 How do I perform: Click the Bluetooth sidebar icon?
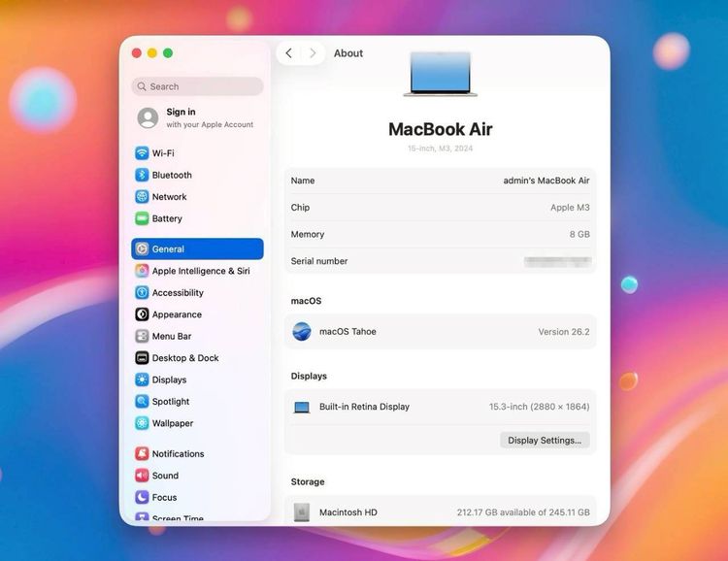tap(142, 175)
